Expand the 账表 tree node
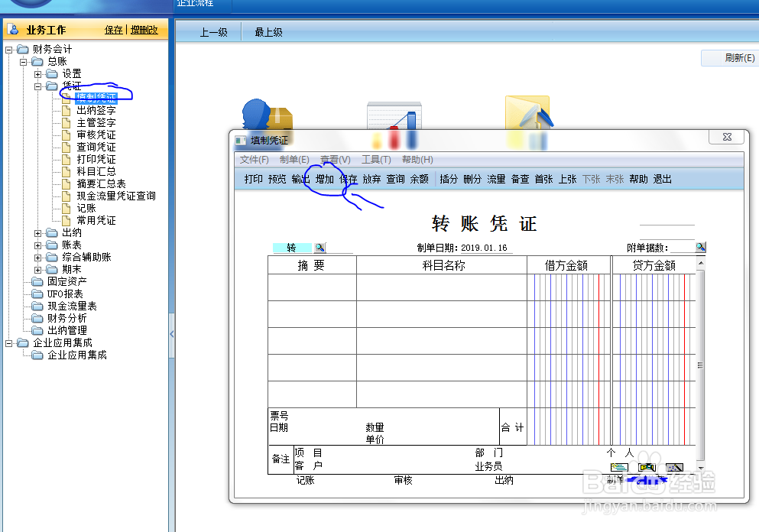This screenshot has width=759, height=532. pyautogui.click(x=37, y=245)
